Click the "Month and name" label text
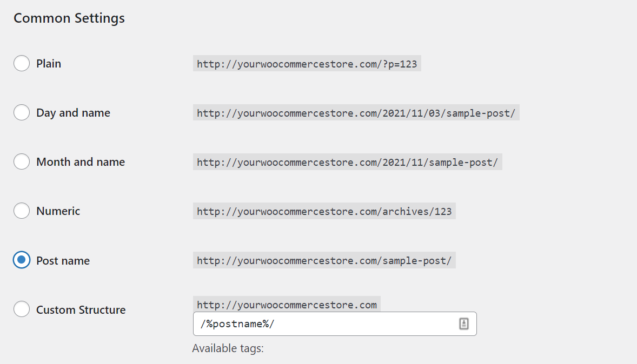 click(x=81, y=162)
